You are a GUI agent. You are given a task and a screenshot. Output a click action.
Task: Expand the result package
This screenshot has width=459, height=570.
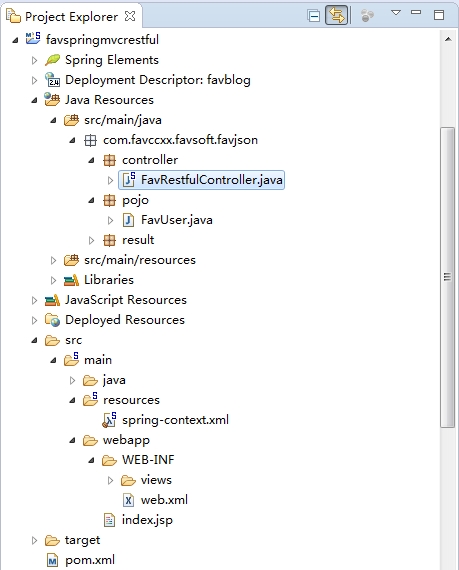pyautogui.click(x=92, y=240)
